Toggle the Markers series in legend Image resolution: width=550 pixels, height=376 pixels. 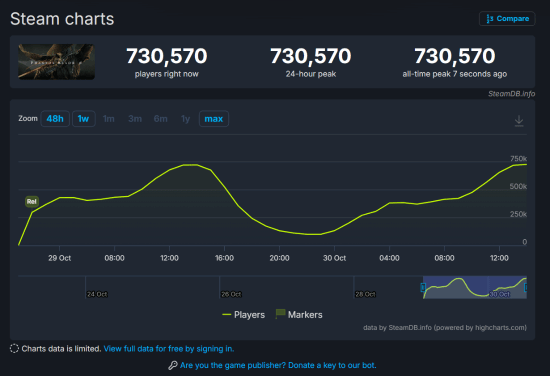[x=299, y=314]
